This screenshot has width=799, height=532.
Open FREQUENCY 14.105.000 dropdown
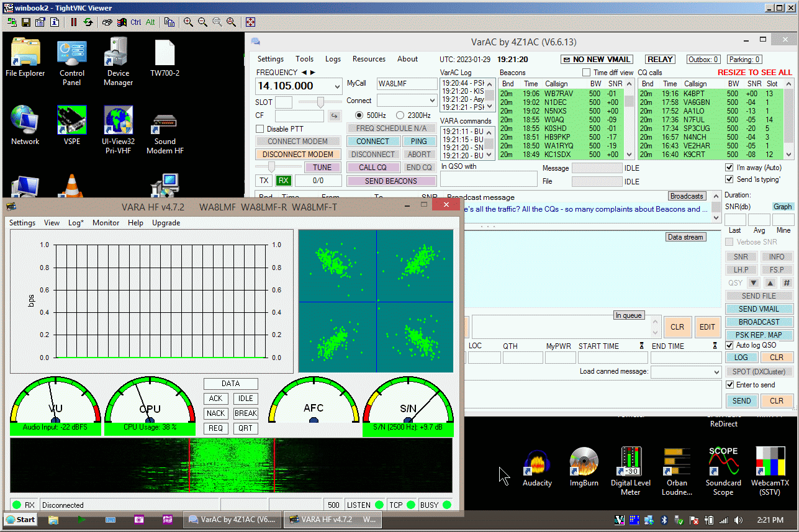(337, 87)
